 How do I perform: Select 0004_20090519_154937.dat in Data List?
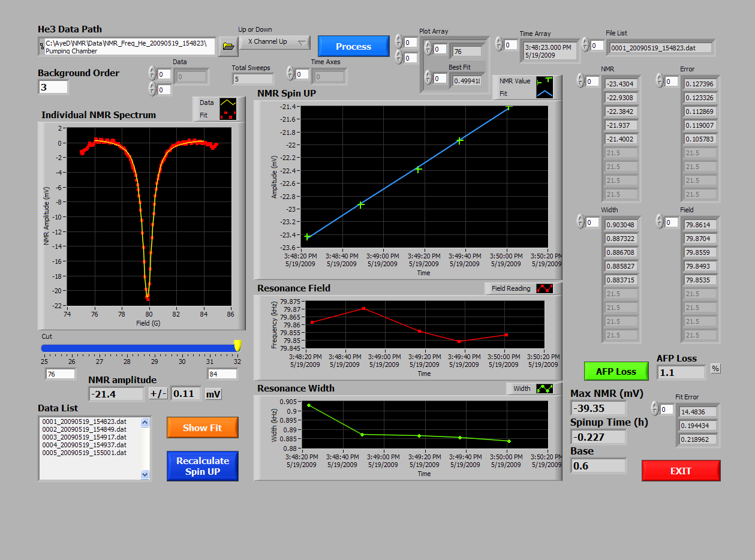84,445
